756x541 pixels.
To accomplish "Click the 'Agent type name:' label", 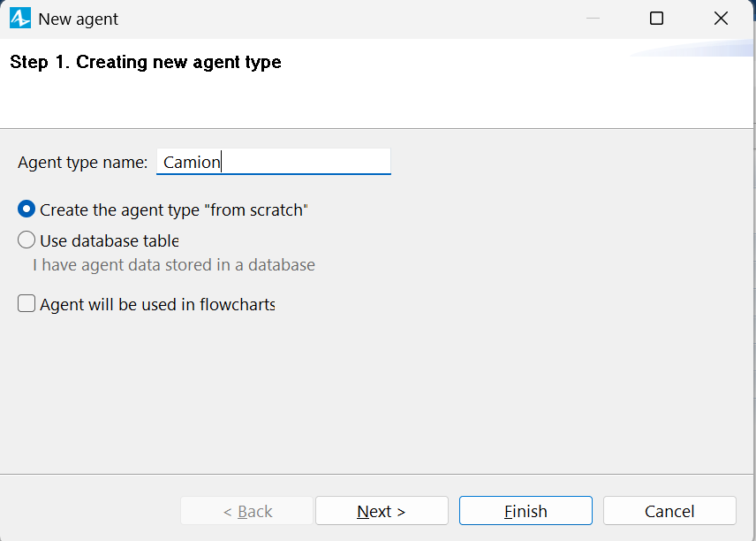I will 83,162.
